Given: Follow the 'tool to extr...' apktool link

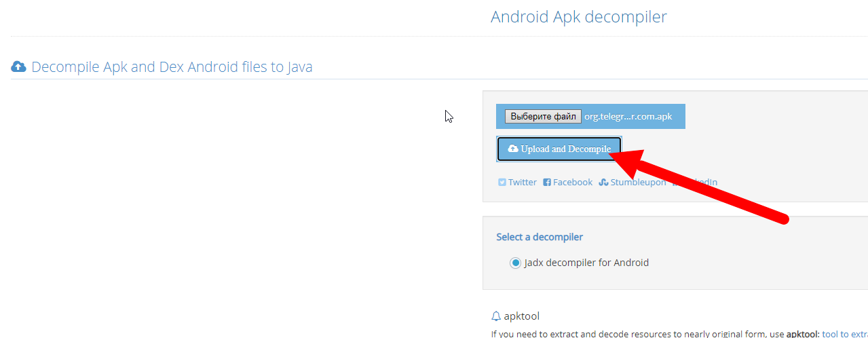Looking at the screenshot, I should pyautogui.click(x=844, y=334).
